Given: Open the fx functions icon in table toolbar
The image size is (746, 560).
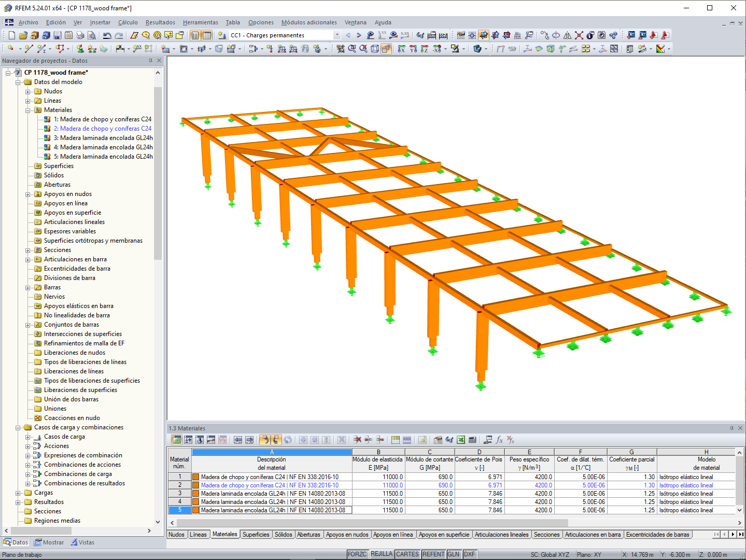Looking at the screenshot, I should click(x=499, y=439).
